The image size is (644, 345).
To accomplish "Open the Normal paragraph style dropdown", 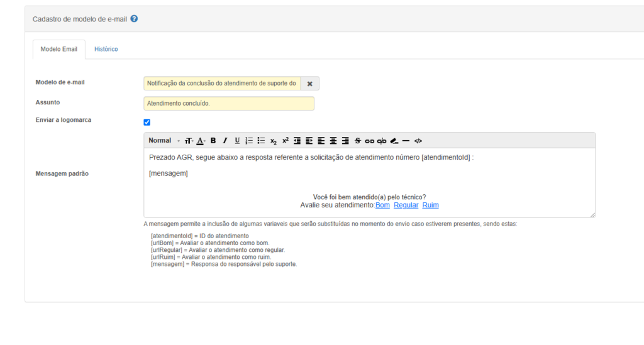I will [x=164, y=141].
